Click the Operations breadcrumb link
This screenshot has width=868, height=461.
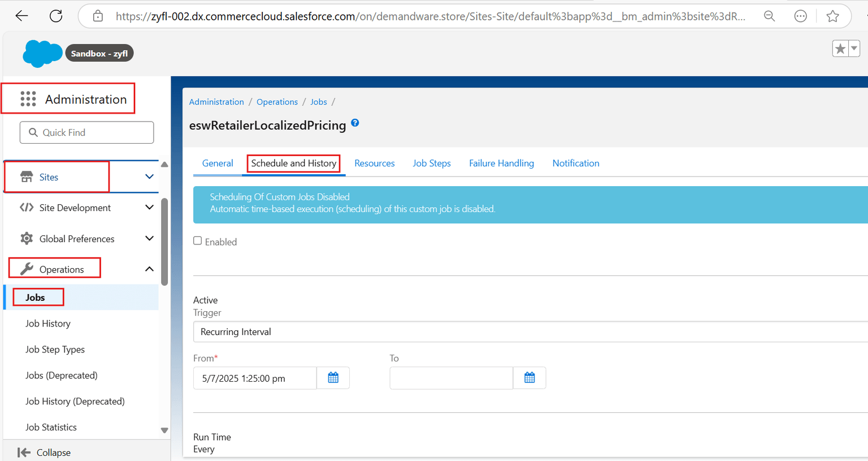(277, 102)
